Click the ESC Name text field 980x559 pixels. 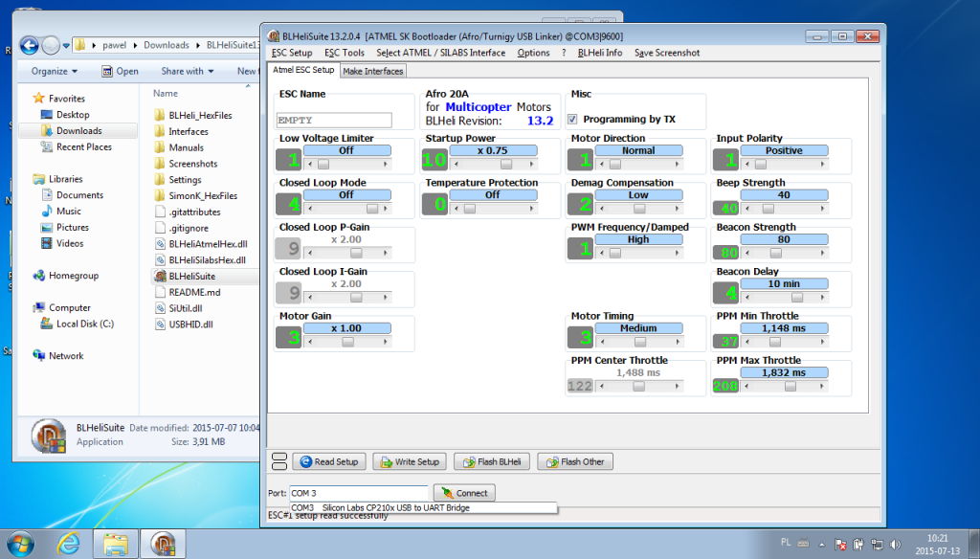[x=334, y=121]
